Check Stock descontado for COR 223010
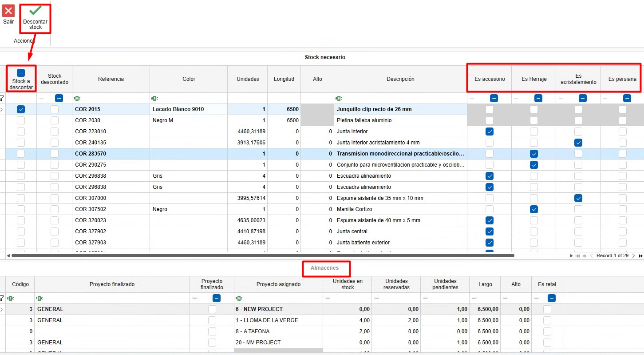Screen dimensions: 644x355 pyautogui.click(x=55, y=132)
